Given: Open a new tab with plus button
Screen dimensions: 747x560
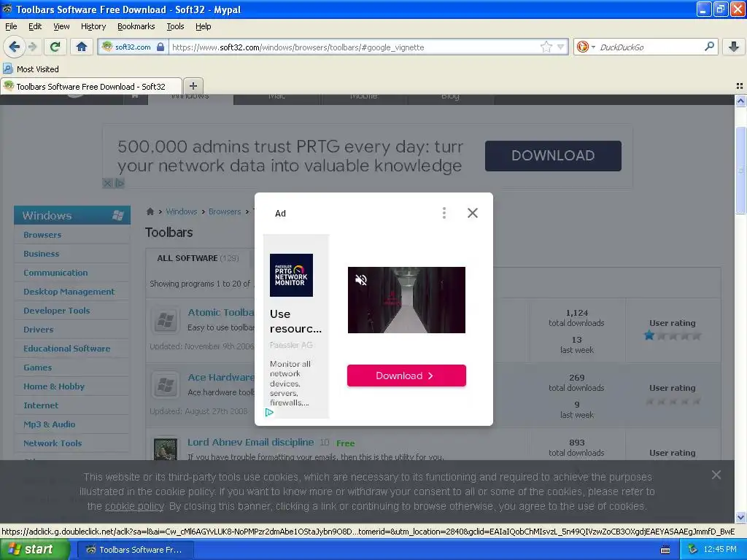Looking at the screenshot, I should pyautogui.click(x=193, y=86).
